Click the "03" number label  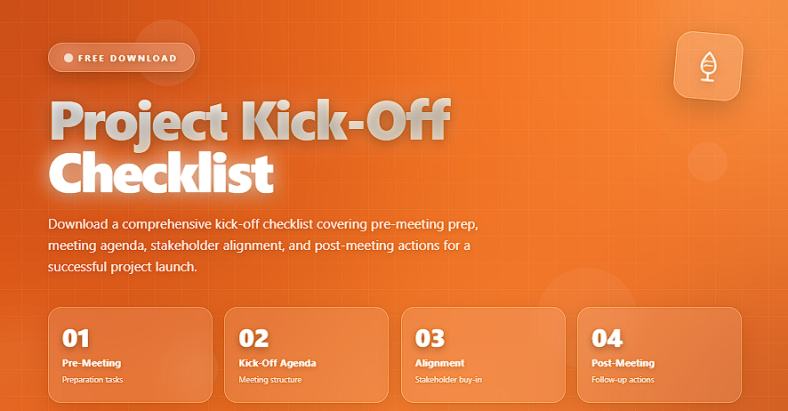[430, 338]
